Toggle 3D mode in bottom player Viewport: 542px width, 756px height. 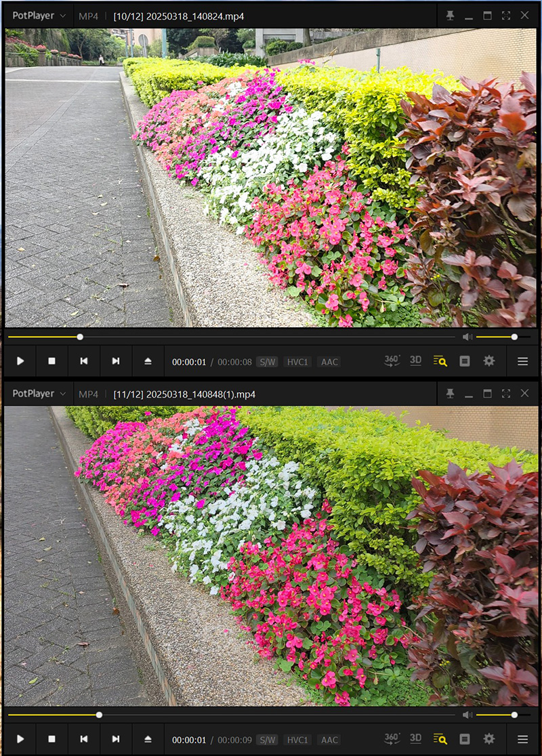click(x=416, y=738)
